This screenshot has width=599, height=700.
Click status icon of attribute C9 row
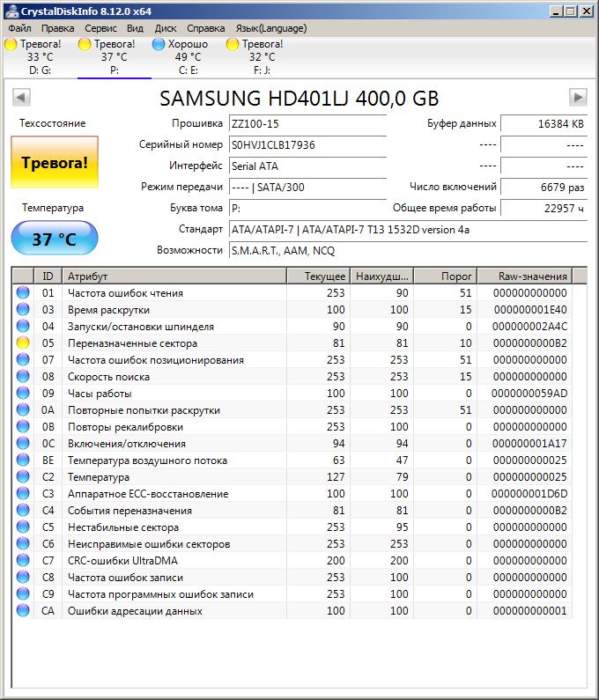[x=23, y=593]
